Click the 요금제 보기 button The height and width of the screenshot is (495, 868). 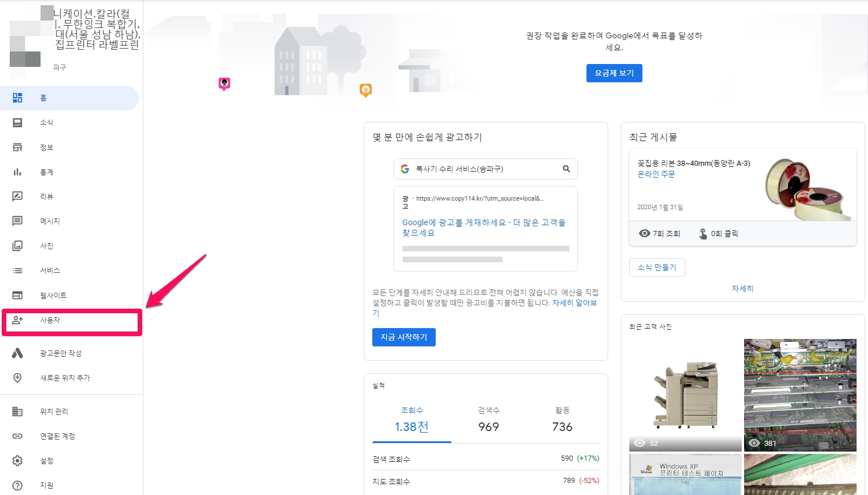coord(614,73)
